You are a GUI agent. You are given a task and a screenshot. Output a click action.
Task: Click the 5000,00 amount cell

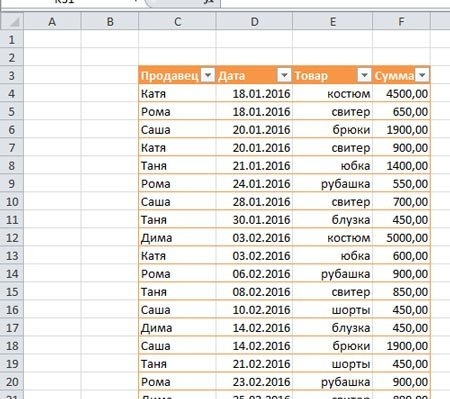click(401, 238)
